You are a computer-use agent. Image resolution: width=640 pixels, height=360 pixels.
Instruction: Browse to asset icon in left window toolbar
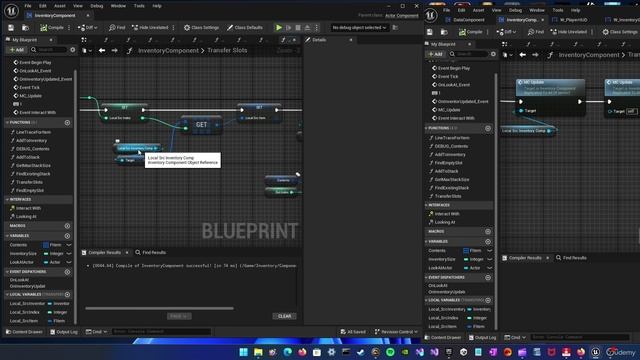pyautogui.click(x=25, y=28)
